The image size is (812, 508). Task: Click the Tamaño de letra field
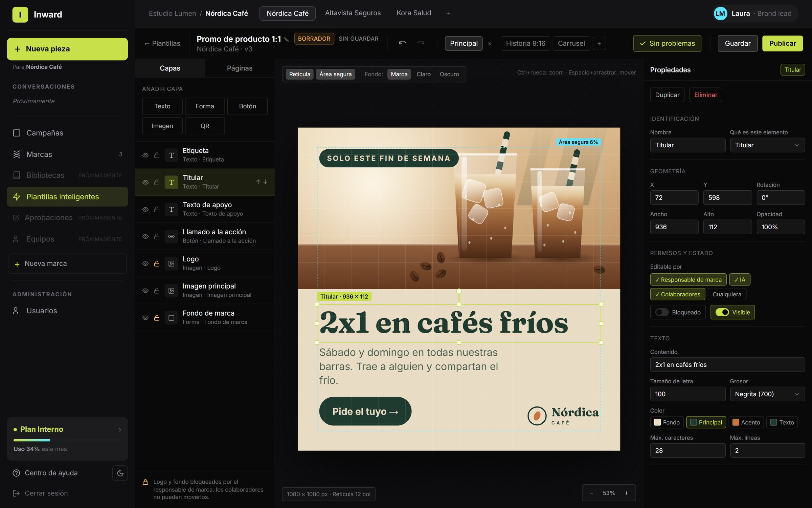tap(687, 394)
